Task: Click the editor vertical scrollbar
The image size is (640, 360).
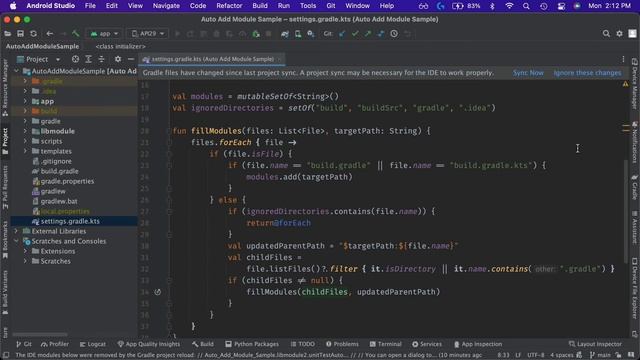Action: (625, 211)
